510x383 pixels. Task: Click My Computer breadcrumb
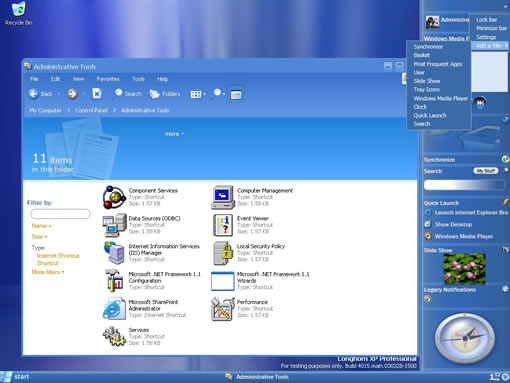pyautogui.click(x=45, y=110)
